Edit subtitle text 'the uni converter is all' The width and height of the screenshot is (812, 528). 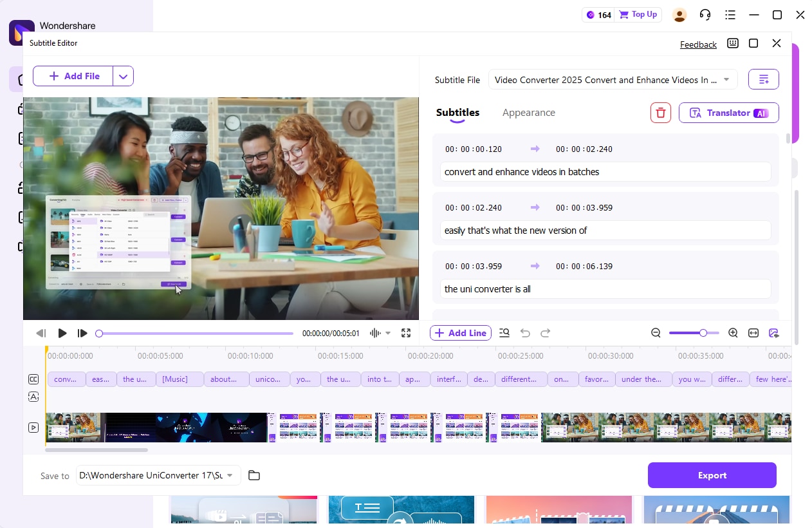pos(605,289)
